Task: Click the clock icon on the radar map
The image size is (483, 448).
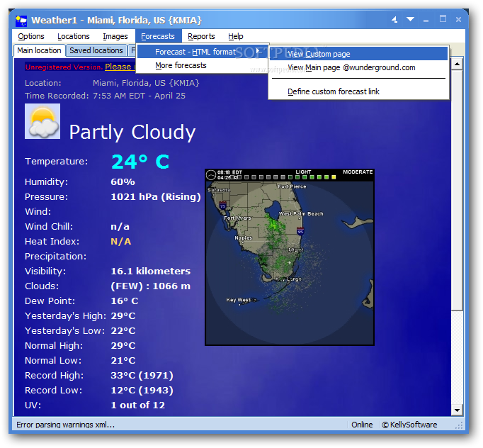Action: 211,174
